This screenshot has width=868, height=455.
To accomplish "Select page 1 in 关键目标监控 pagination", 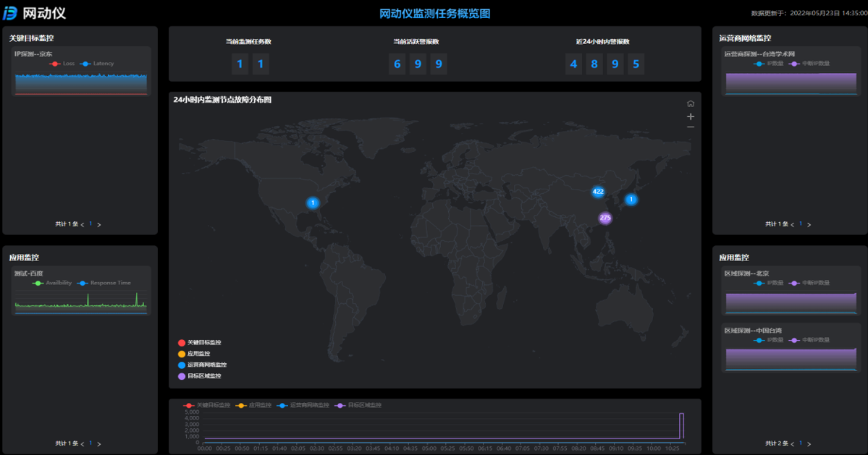I will tap(90, 224).
